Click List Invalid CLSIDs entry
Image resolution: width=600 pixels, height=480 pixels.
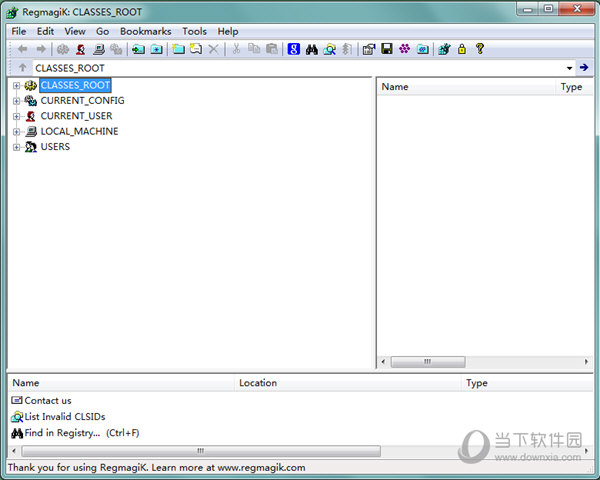pos(58,416)
